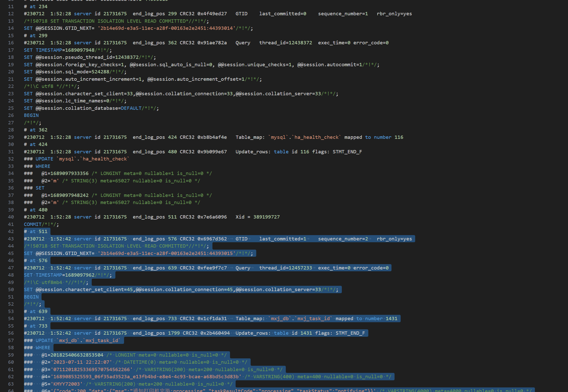Click the auto_increment_increment=1 line

(143, 79)
